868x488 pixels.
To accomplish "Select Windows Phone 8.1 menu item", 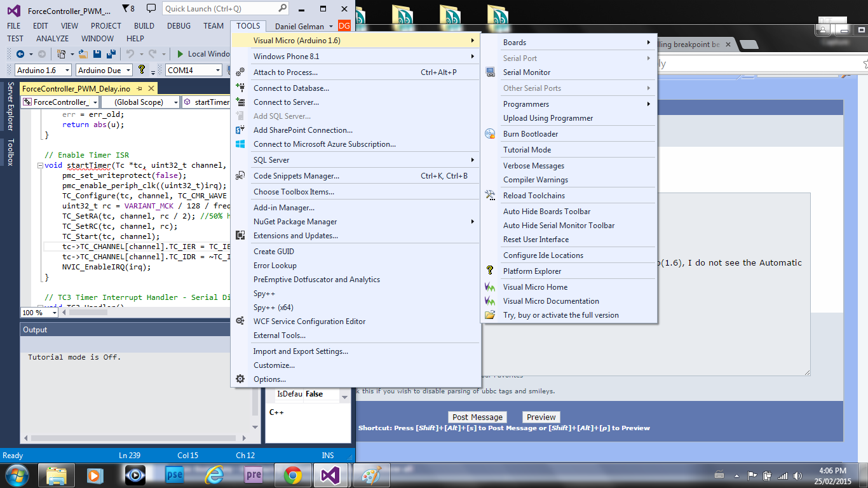I will (x=356, y=57).
